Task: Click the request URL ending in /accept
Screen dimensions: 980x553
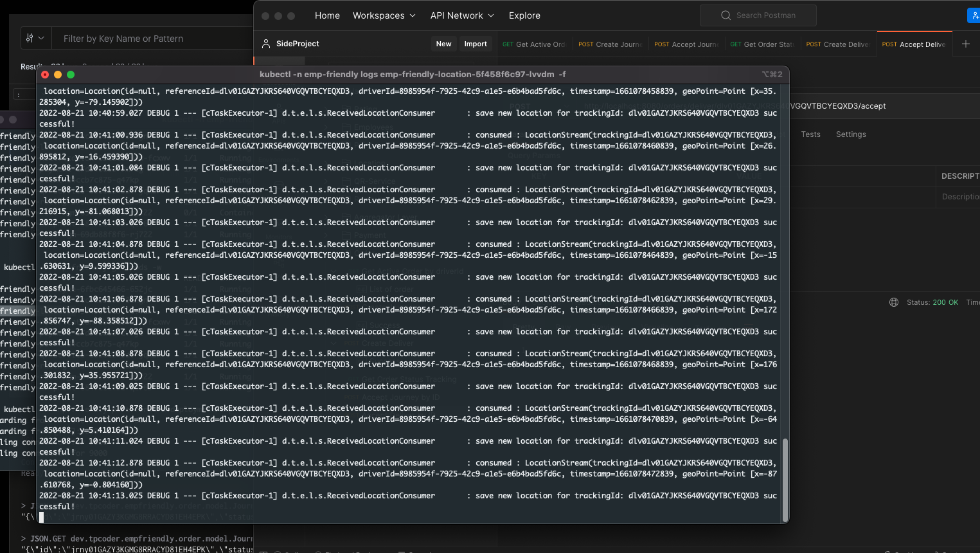Action: point(837,106)
